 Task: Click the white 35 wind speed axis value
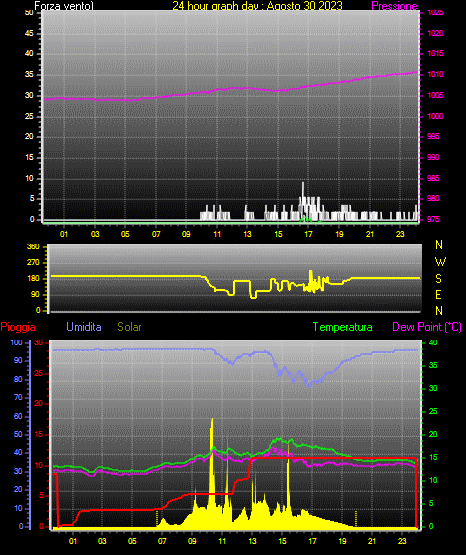[x=30, y=74]
